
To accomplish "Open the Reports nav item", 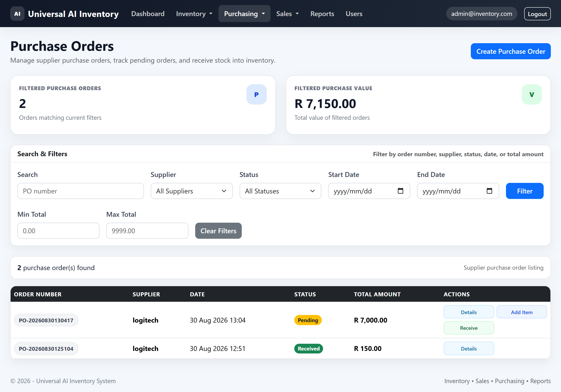I will pyautogui.click(x=322, y=14).
